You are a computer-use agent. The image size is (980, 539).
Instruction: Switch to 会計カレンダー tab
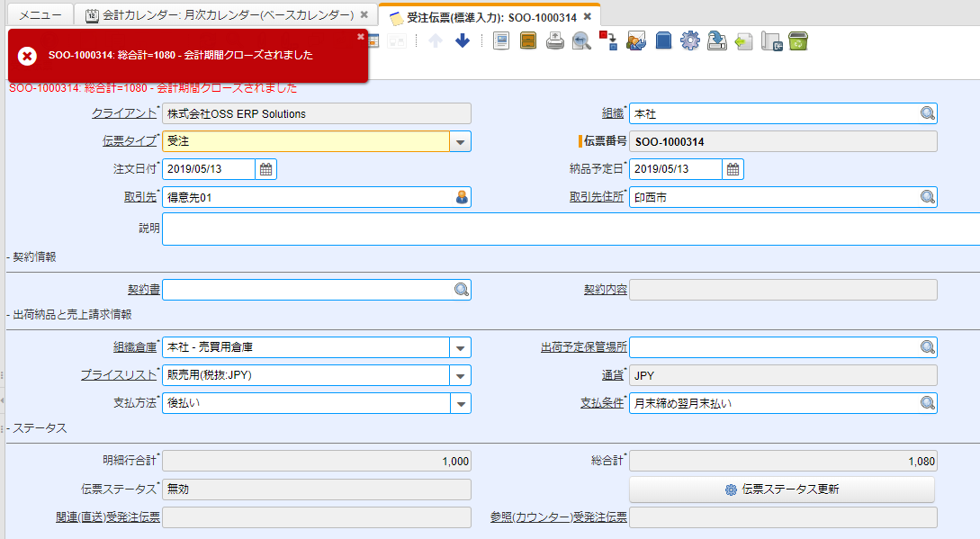coord(226,15)
